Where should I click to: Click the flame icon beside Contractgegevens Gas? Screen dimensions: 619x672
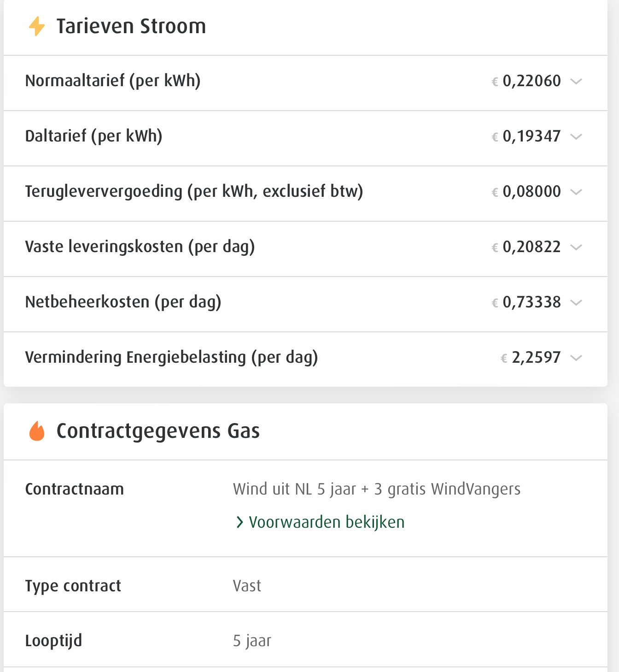coord(37,431)
